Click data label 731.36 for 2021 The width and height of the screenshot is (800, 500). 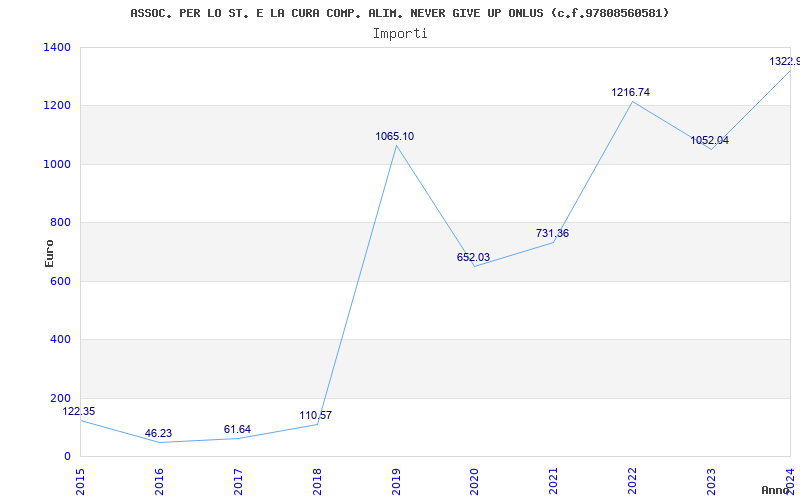[553, 233]
